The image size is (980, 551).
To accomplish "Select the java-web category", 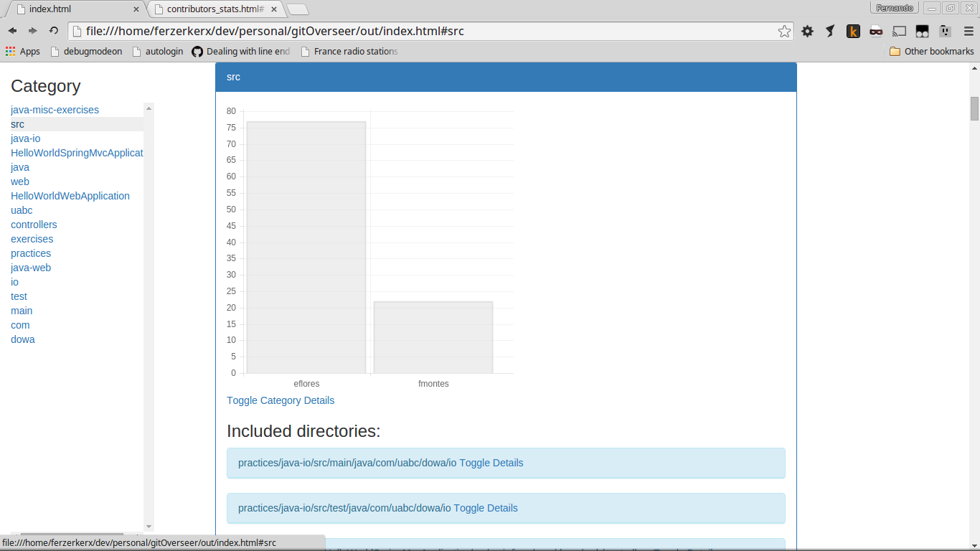I will [31, 268].
